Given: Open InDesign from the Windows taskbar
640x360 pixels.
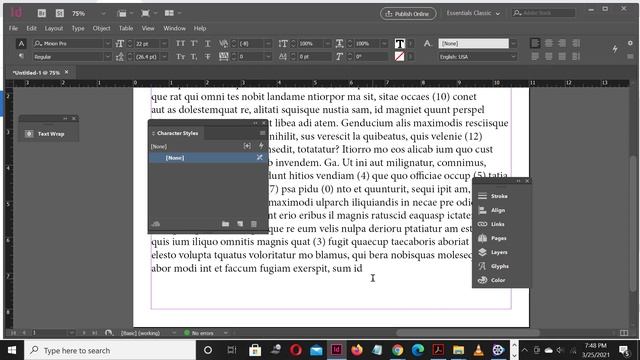Looking at the screenshot, I should (337, 350).
